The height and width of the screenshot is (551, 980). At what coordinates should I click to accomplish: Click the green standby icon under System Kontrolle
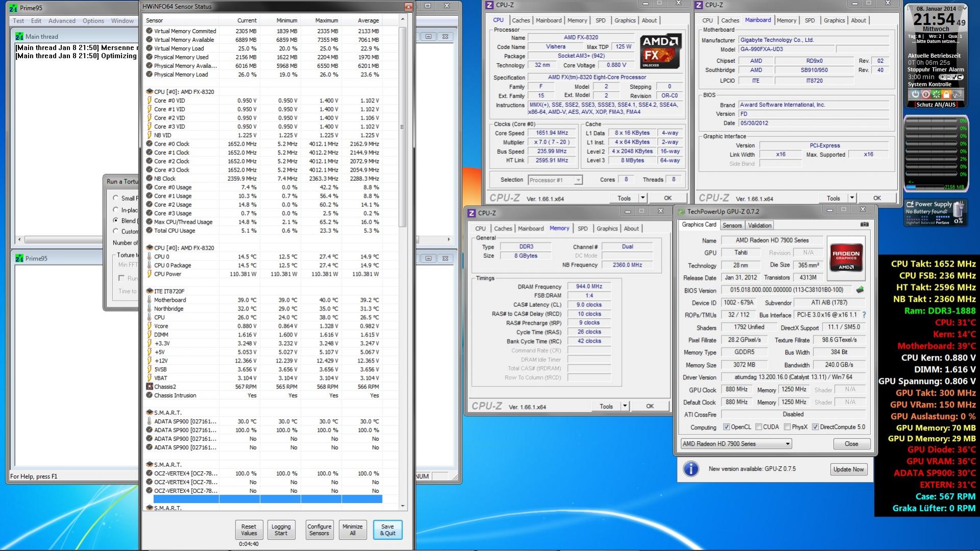[x=936, y=94]
